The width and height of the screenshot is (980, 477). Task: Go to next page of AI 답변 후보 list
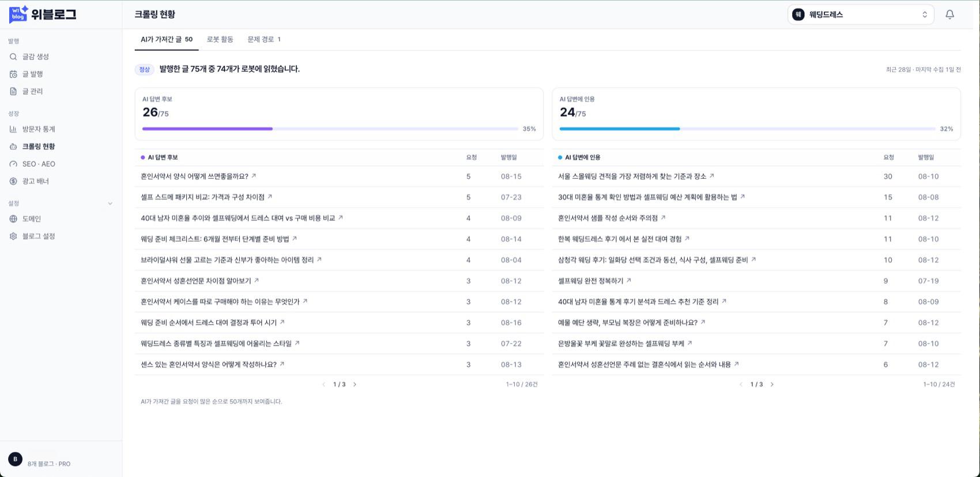tap(355, 384)
